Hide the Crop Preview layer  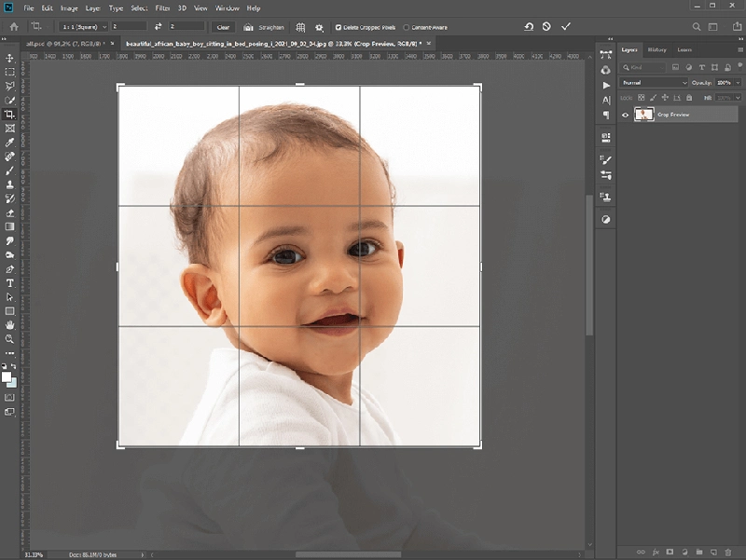pos(625,115)
